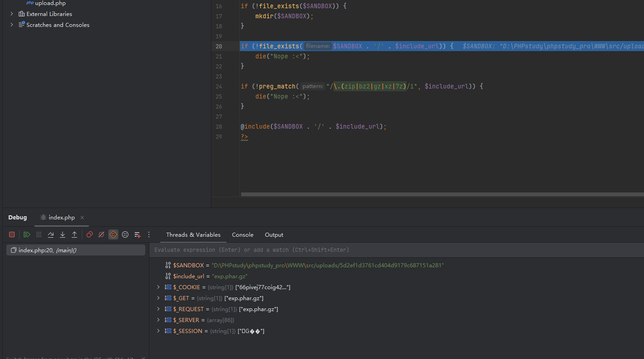Switch to the Console tab
644x359 pixels.
tap(243, 234)
